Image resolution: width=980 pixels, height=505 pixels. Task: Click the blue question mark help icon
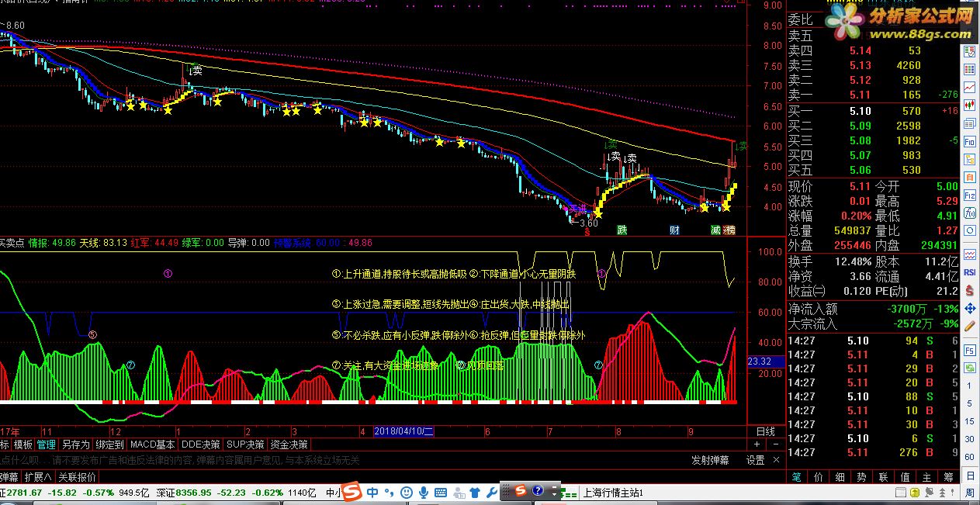(x=538, y=491)
